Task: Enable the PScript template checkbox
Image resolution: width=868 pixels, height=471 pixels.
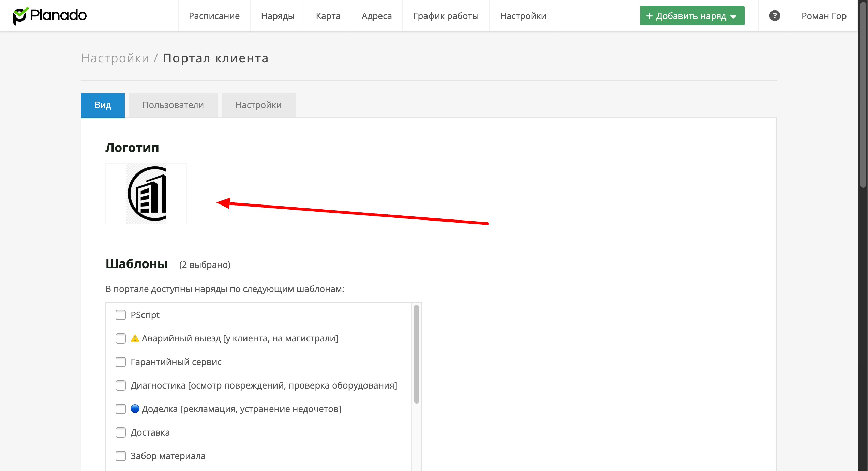Action: [x=121, y=315]
